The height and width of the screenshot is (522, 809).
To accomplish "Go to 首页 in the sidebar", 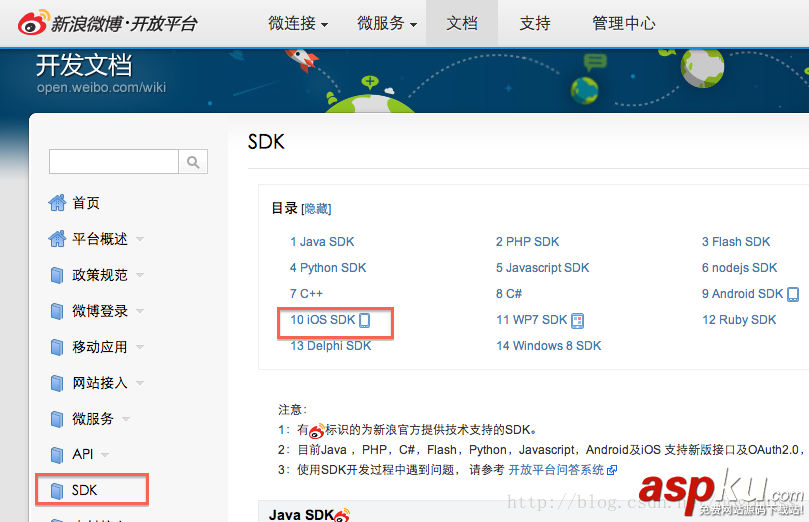I will pos(86,203).
